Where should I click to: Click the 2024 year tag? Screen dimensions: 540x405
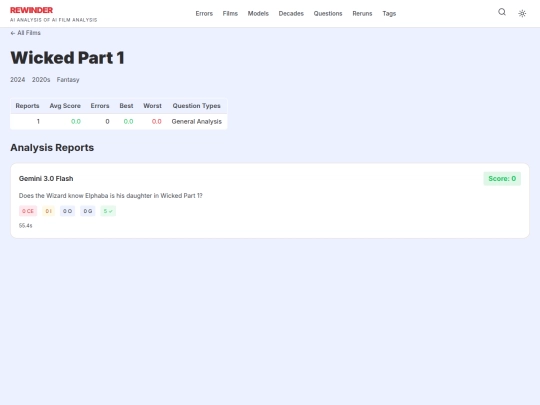18,80
